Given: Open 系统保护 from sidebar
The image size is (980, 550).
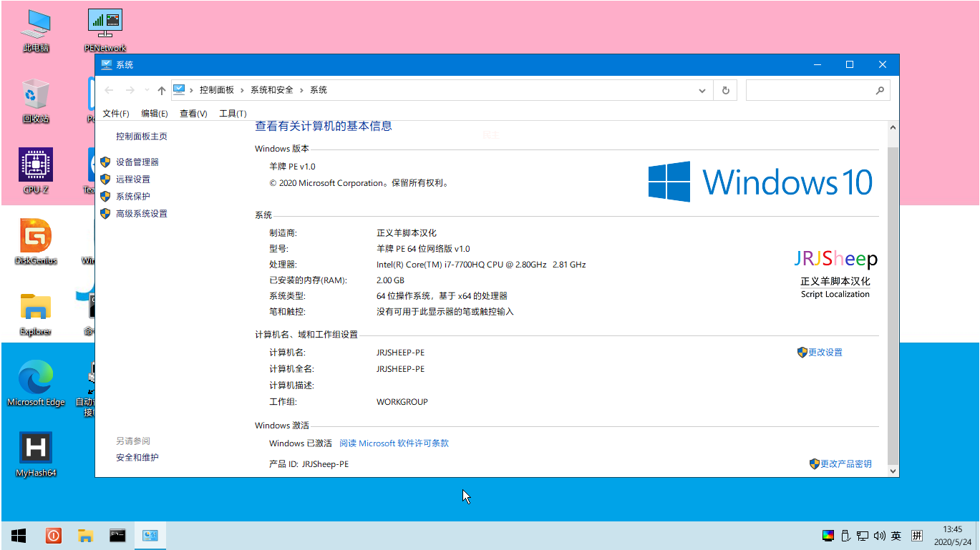Looking at the screenshot, I should tap(133, 197).
